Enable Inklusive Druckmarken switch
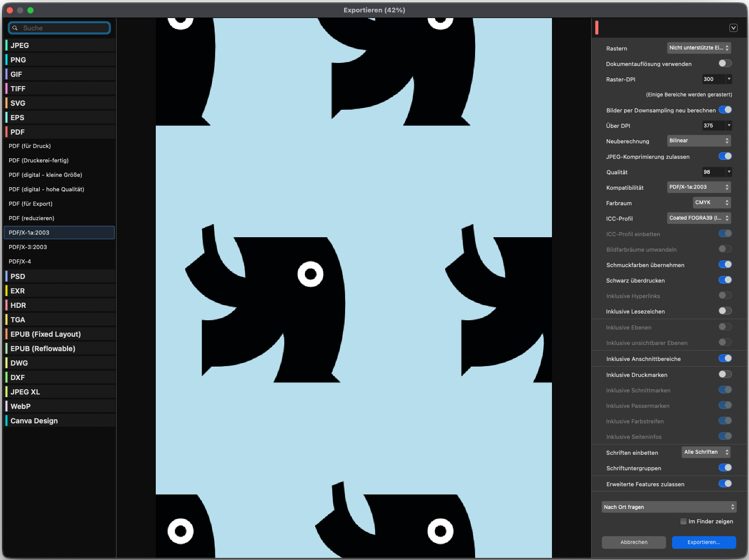 (725, 374)
